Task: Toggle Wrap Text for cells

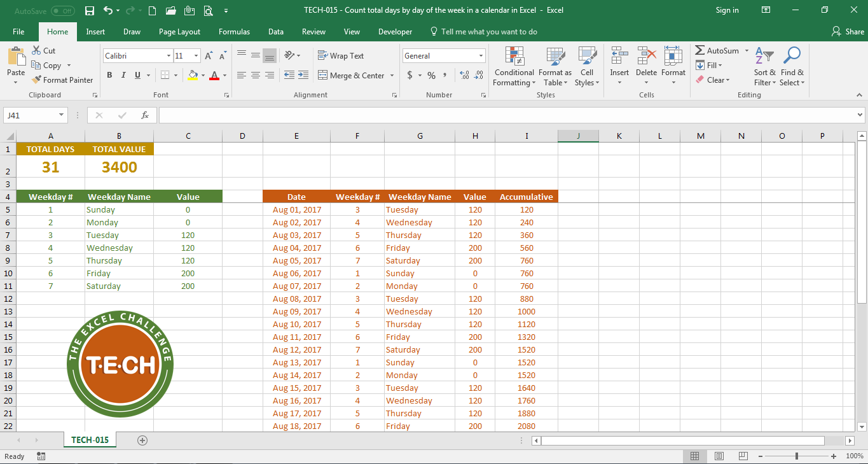Action: coord(341,56)
